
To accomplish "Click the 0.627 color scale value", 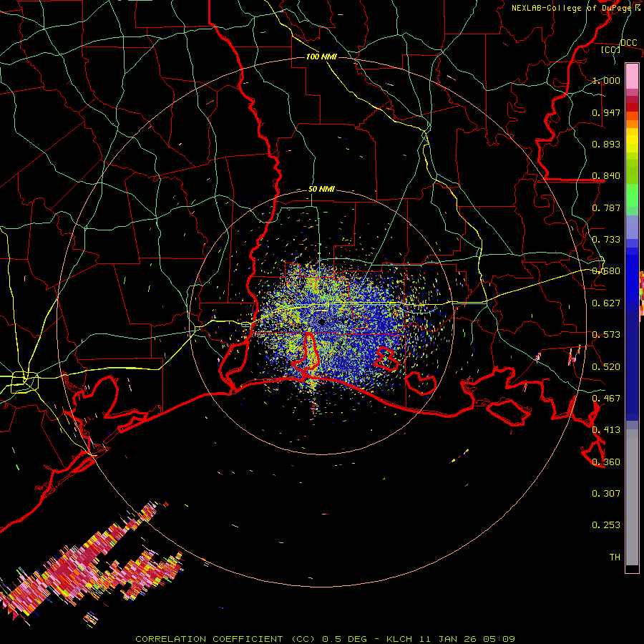I will [x=606, y=303].
